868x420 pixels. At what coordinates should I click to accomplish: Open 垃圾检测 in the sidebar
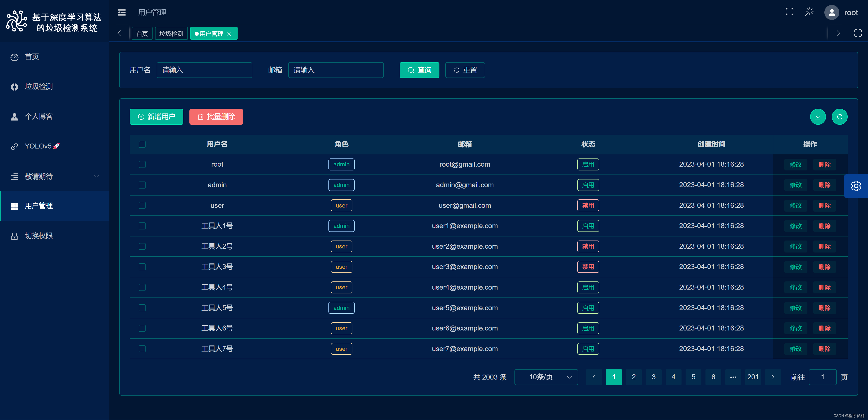point(55,87)
